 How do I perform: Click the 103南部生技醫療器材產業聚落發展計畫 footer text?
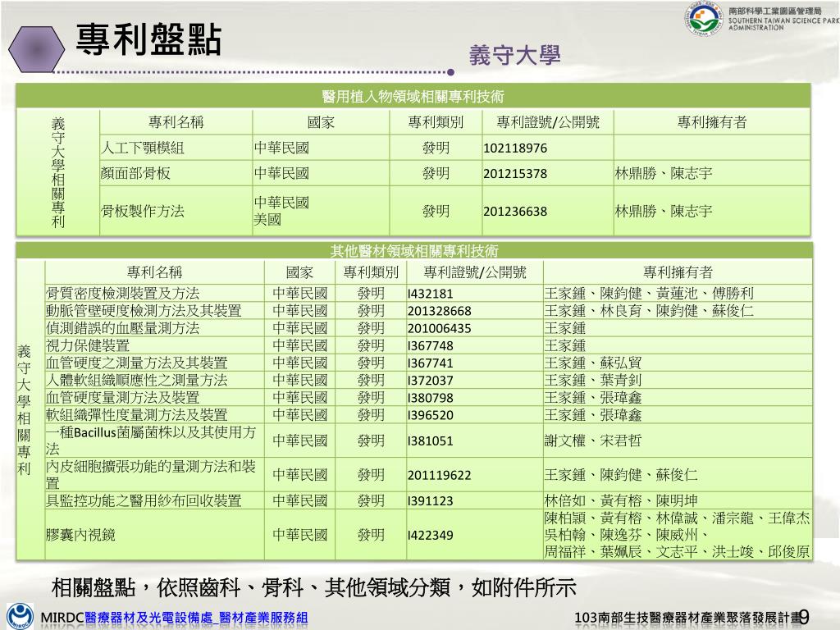point(687,618)
